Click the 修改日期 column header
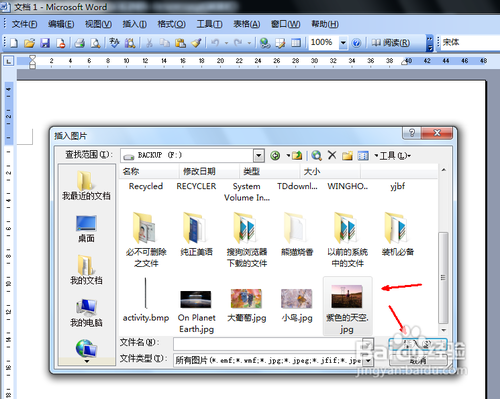This screenshot has width=500, height=399. pos(209,171)
